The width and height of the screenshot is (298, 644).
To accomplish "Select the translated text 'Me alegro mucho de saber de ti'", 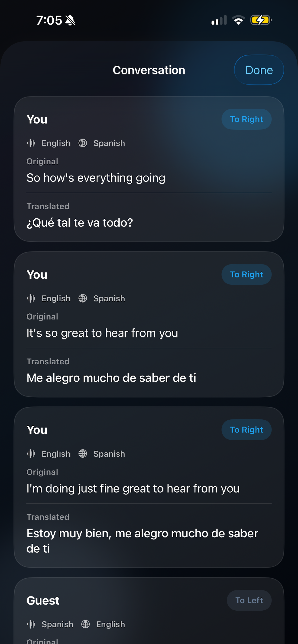I will [x=112, y=378].
